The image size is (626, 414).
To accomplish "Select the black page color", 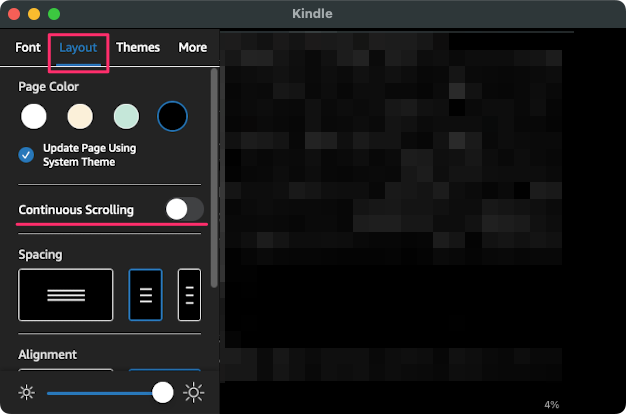I will tap(172, 116).
